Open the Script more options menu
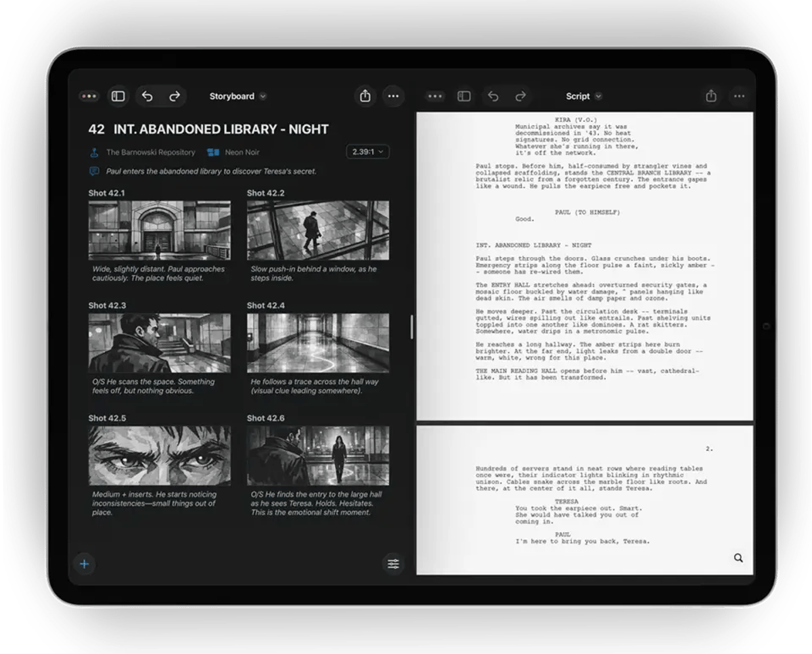Viewport: 812px width, 654px height. [739, 96]
